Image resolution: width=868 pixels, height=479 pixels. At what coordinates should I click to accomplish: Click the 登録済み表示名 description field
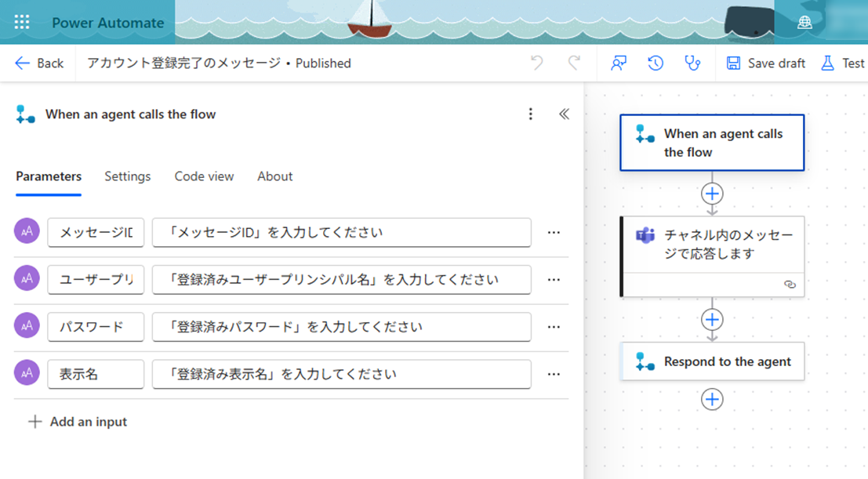[342, 374]
